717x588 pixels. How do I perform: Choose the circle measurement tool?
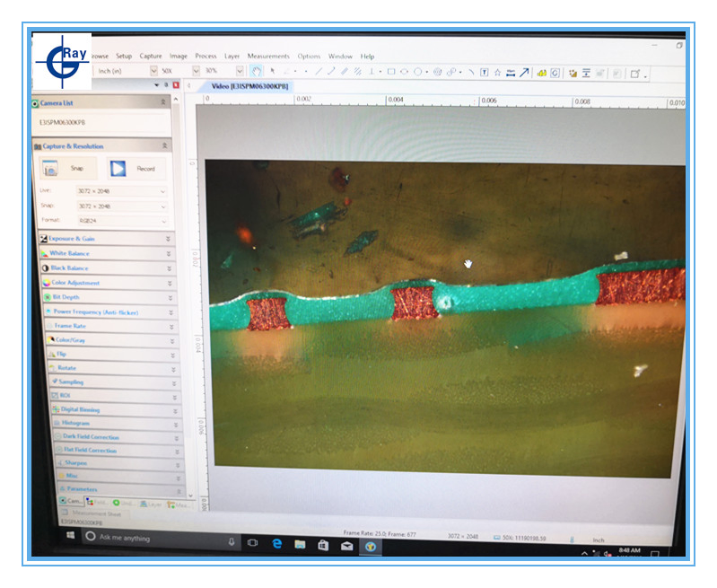coord(417,72)
